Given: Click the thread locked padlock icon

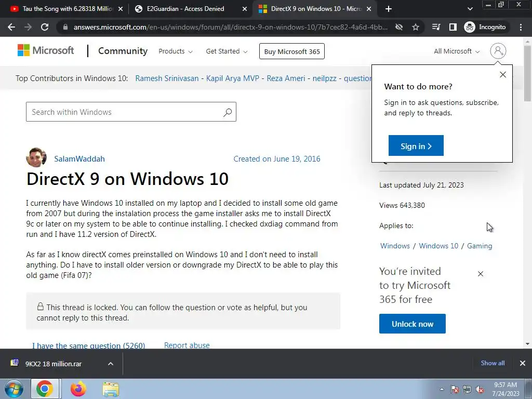Looking at the screenshot, I should point(41,307).
